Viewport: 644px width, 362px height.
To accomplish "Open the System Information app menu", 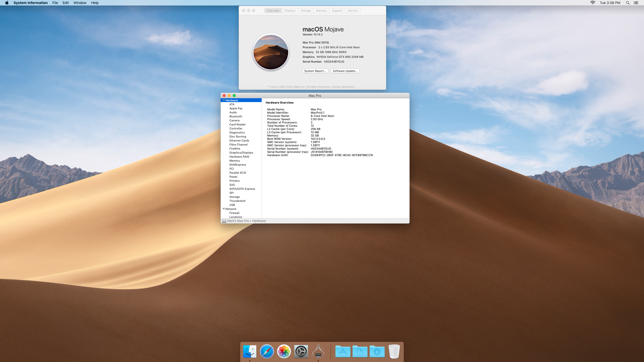I will point(30,3).
